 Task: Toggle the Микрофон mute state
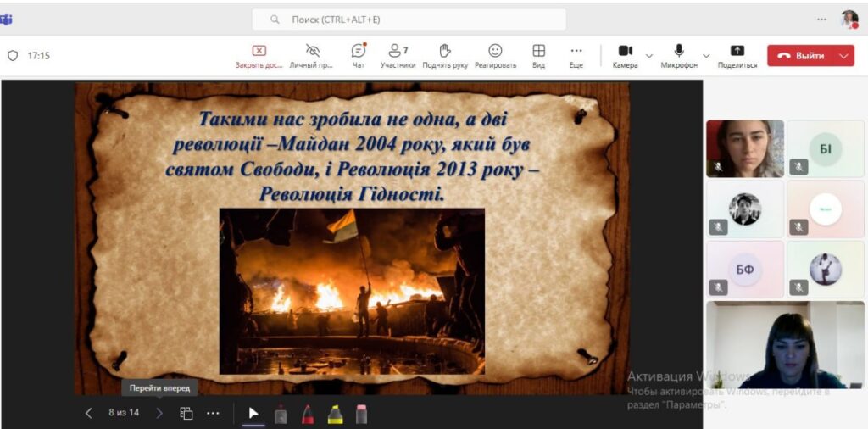pyautogui.click(x=679, y=55)
